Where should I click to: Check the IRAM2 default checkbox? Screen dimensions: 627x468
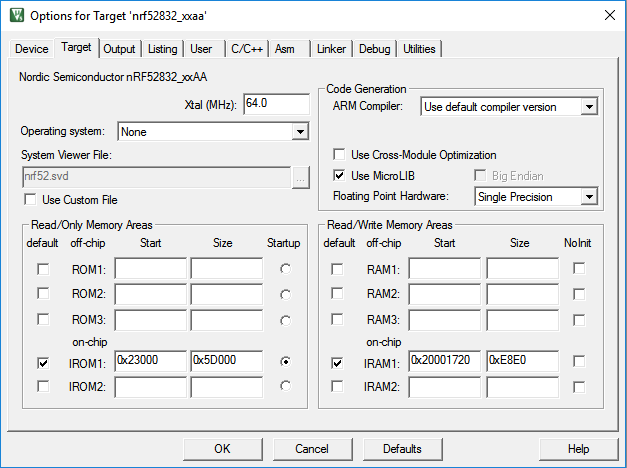(x=337, y=386)
